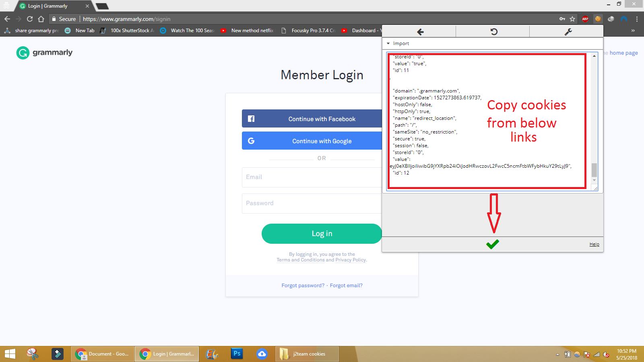Collapse the Import section arrow
The width and height of the screenshot is (644, 362).
(388, 43)
